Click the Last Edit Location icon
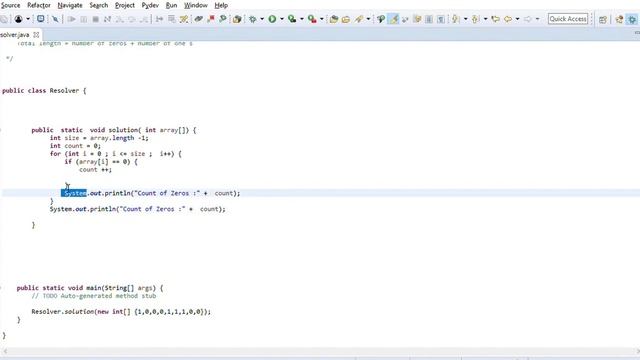Viewport: 640px width, 360px height. (496, 19)
